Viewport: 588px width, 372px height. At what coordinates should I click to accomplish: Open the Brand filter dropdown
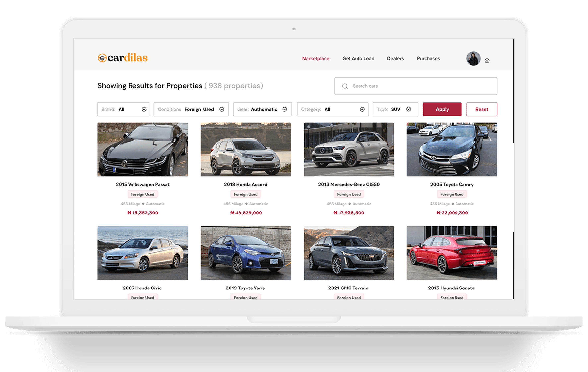[123, 109]
